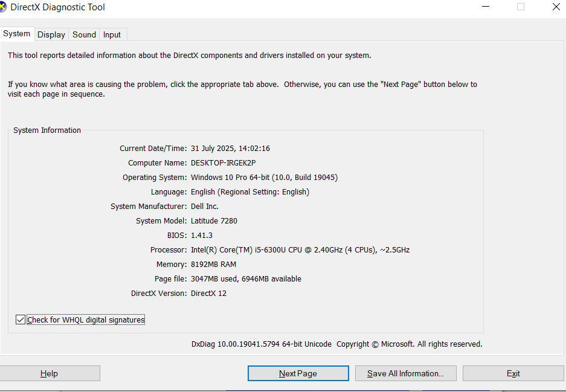This screenshot has height=392, width=566.
Task: Uncheck Check for WHQL digital signatures
Action: click(x=21, y=320)
